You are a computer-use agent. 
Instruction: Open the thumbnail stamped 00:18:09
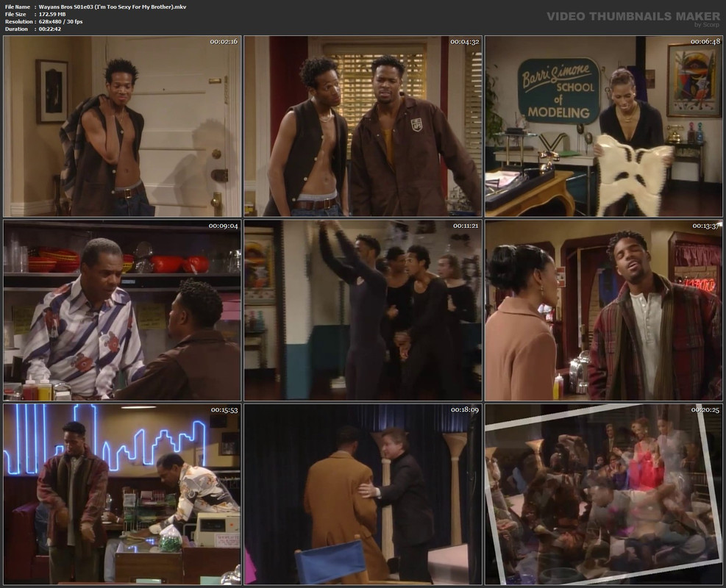point(363,495)
